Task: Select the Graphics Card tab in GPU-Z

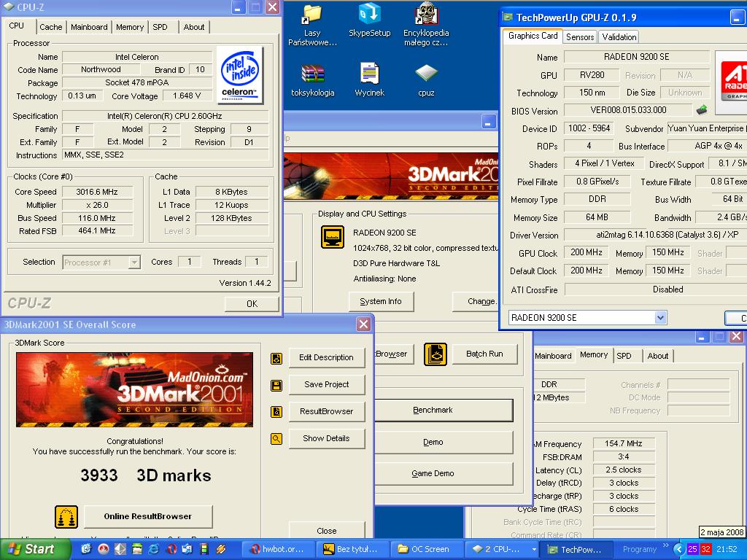Action: [533, 36]
